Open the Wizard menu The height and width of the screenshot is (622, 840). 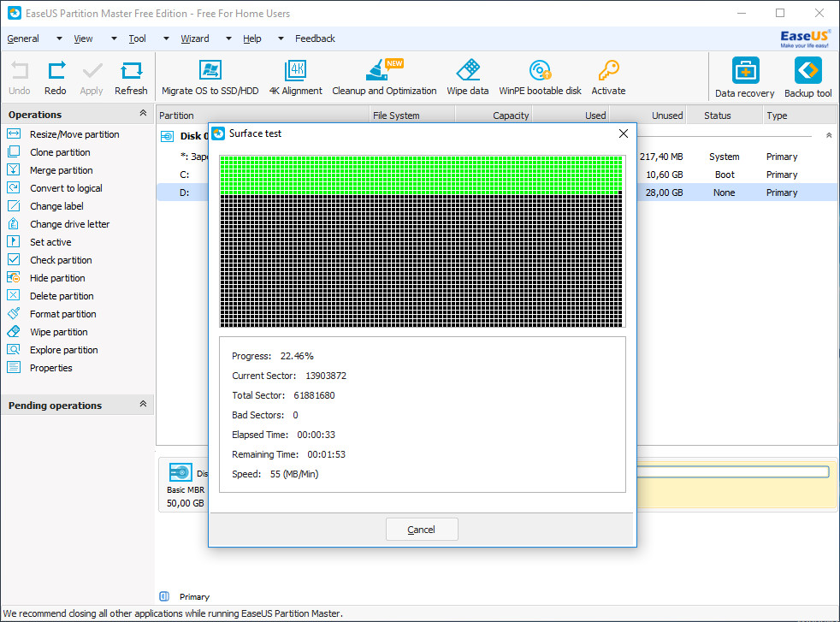(x=195, y=39)
